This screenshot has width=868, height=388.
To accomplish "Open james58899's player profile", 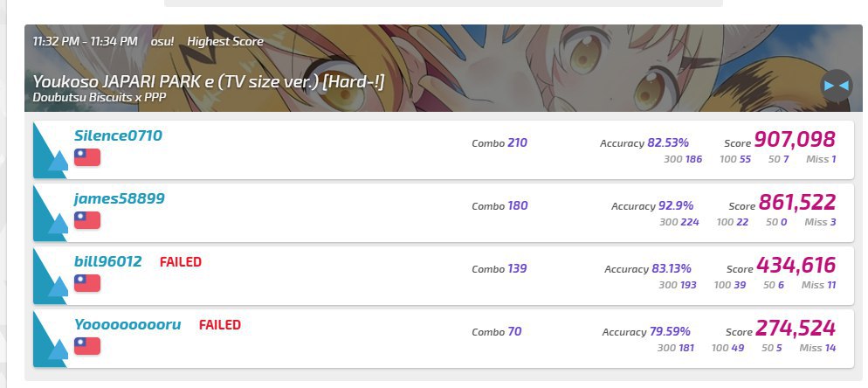I will tap(119, 198).
